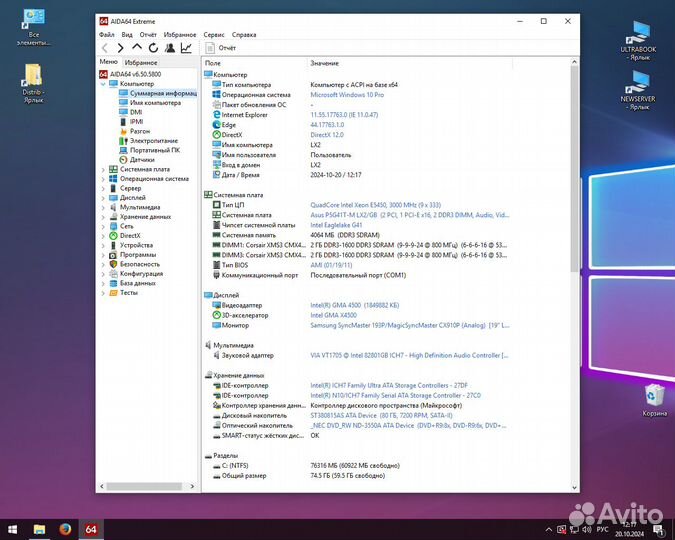Click the Безопасность shield icon in tree
The image size is (675, 540).
pos(113,264)
